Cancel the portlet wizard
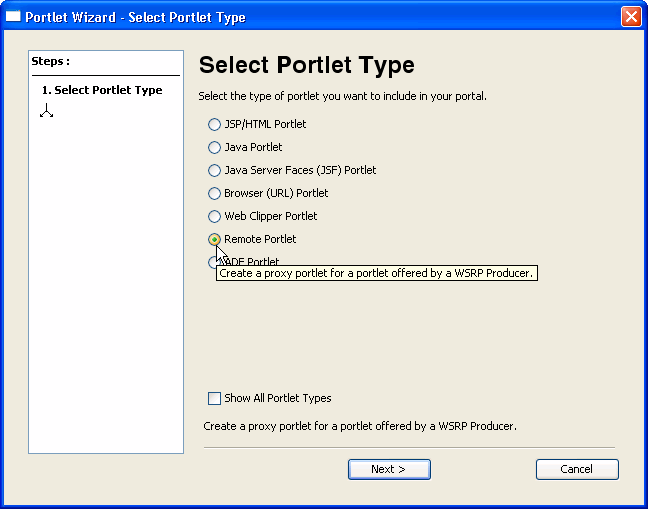 pyautogui.click(x=577, y=469)
